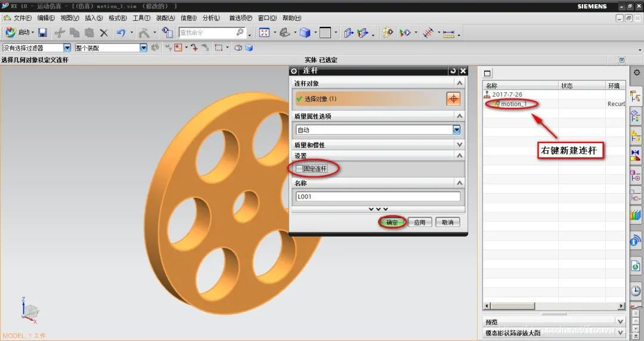
Task: Open the 质量属性选项 自动 dropdown
Action: pyautogui.click(x=456, y=130)
